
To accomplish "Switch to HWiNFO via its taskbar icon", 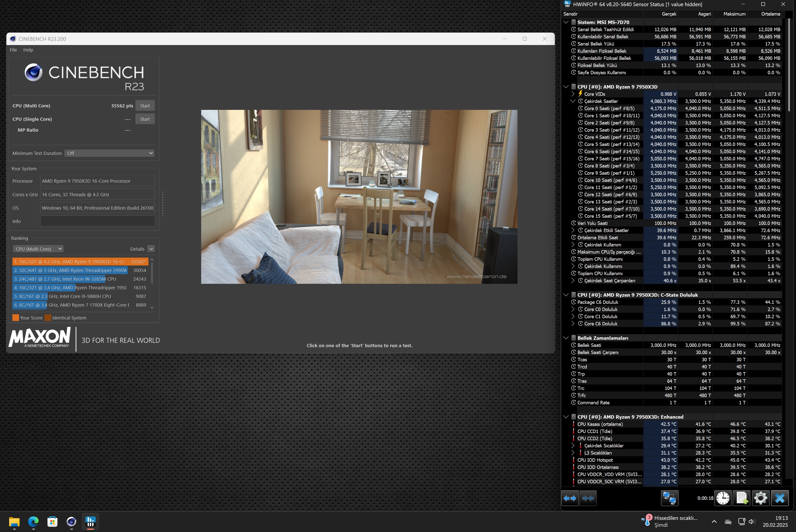I will coord(90,521).
